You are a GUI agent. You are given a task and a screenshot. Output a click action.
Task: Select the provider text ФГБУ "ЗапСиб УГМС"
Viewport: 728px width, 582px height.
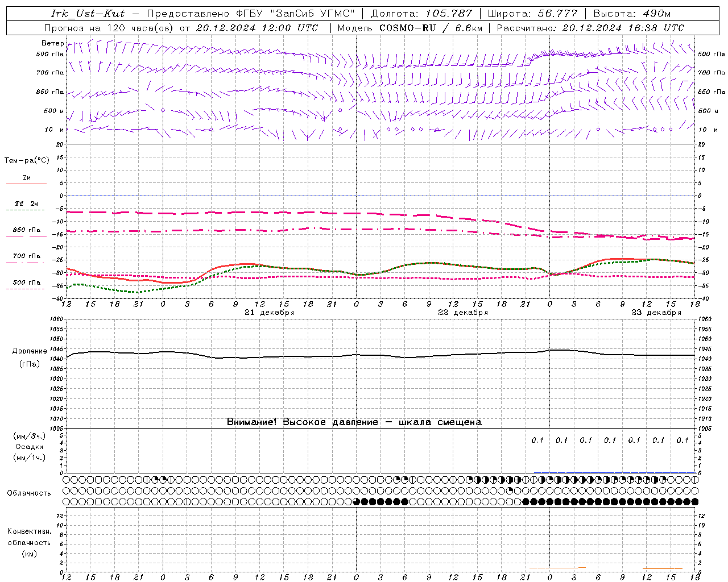(x=295, y=14)
